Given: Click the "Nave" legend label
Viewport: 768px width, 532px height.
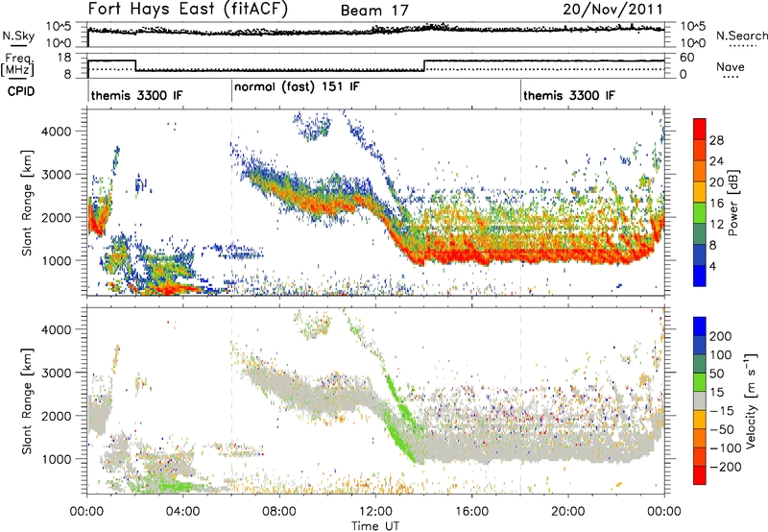Looking at the screenshot, I should coord(731,66).
